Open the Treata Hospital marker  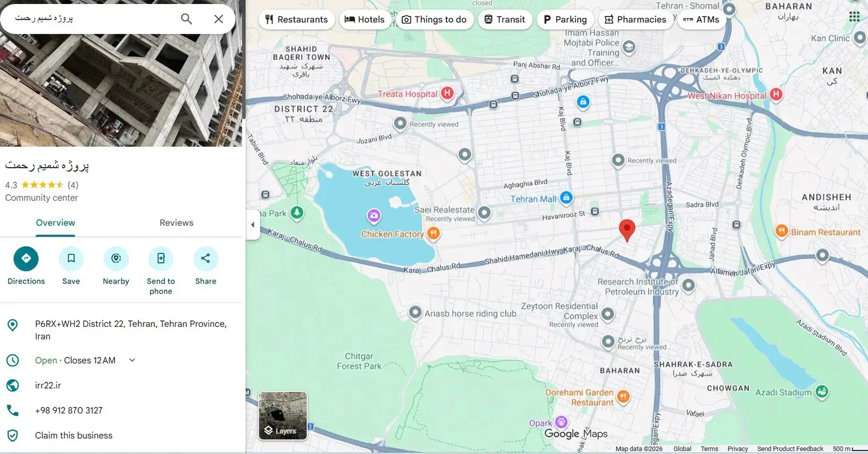(x=447, y=93)
